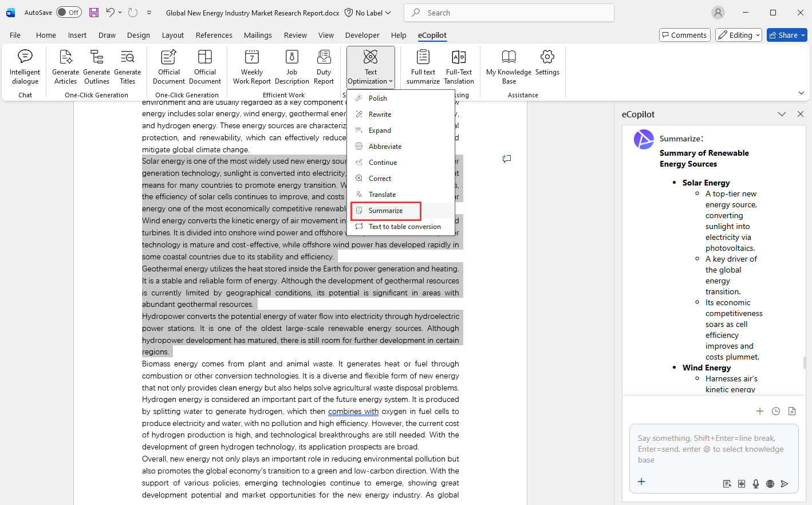Choose Summarize from the optimization menu
The image size is (812, 505).
(x=385, y=211)
